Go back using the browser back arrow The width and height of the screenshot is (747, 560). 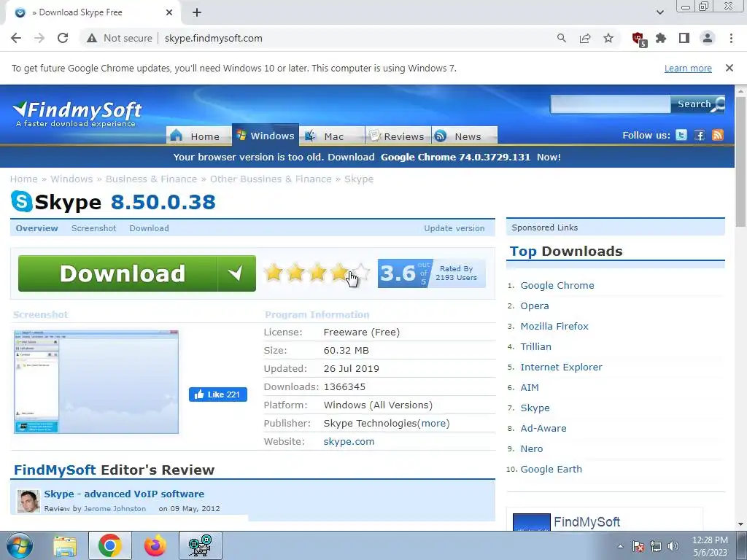(x=16, y=38)
